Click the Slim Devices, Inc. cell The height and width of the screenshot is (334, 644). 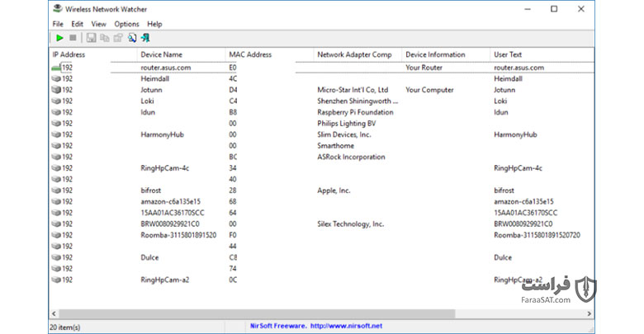pyautogui.click(x=343, y=134)
